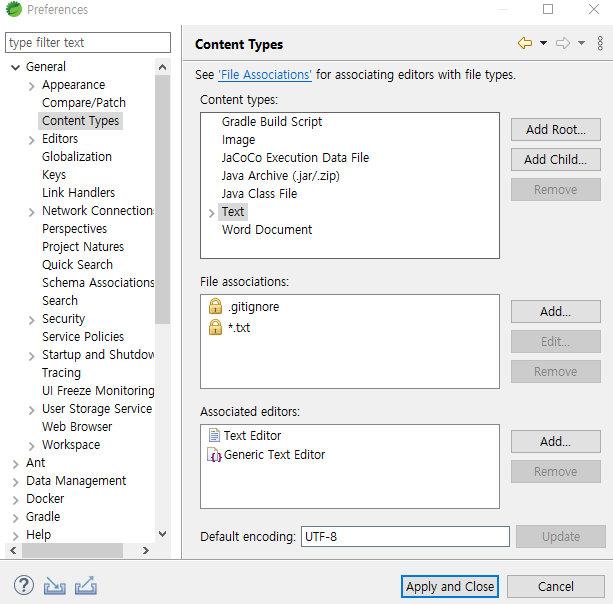
Task: Select Content Types in the tree
Action: [x=80, y=120]
